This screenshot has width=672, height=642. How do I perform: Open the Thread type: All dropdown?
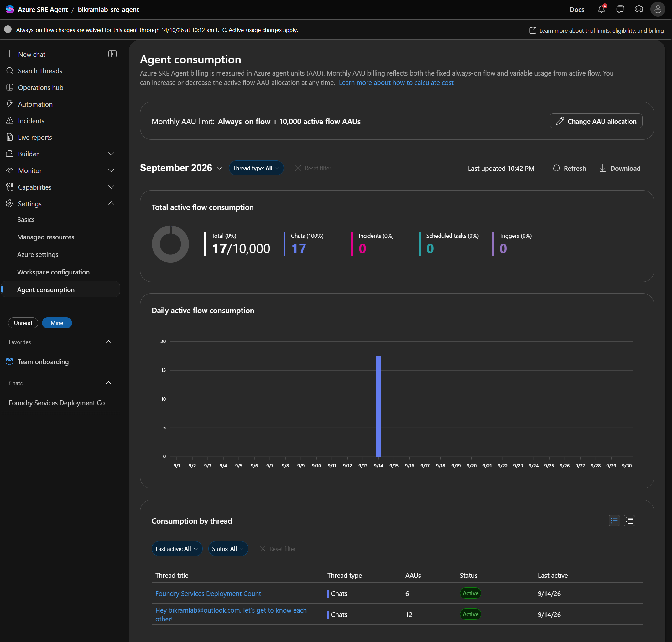256,168
